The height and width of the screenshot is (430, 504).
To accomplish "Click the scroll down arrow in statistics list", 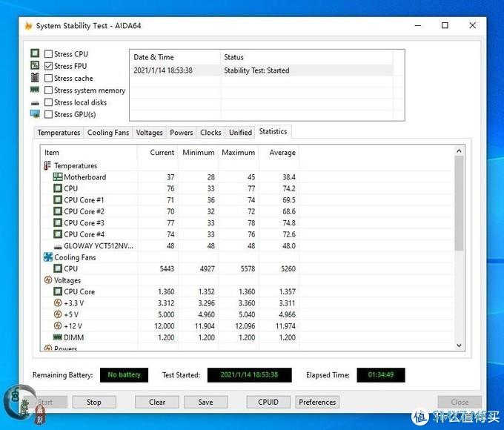I will point(459,345).
